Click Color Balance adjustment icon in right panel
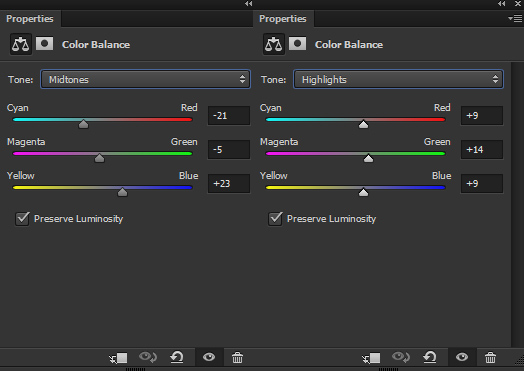 (274, 44)
